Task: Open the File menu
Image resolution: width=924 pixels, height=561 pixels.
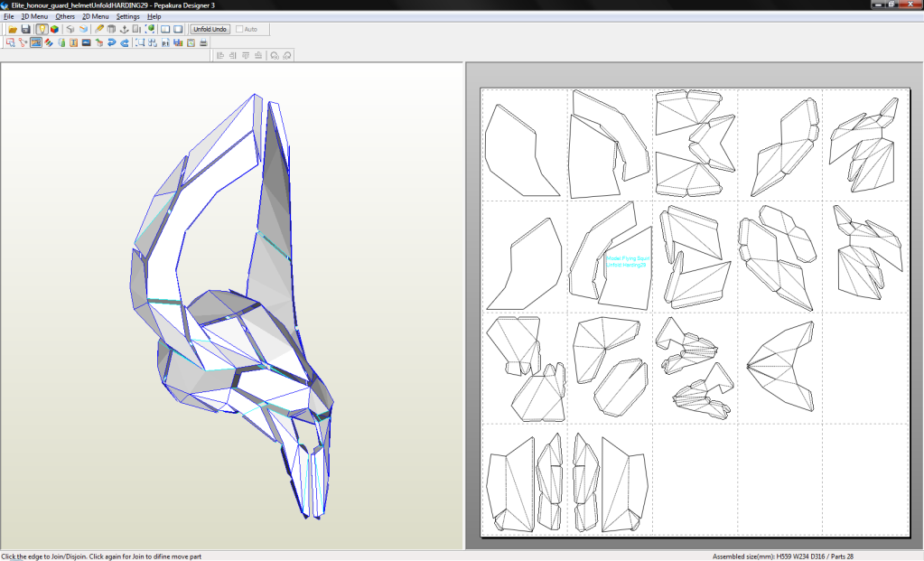Action: (9, 16)
